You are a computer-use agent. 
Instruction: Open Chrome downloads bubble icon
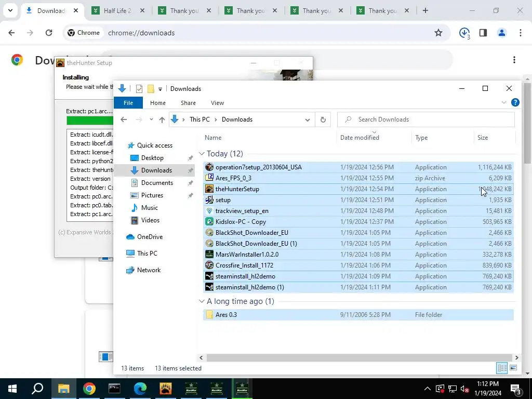464,33
